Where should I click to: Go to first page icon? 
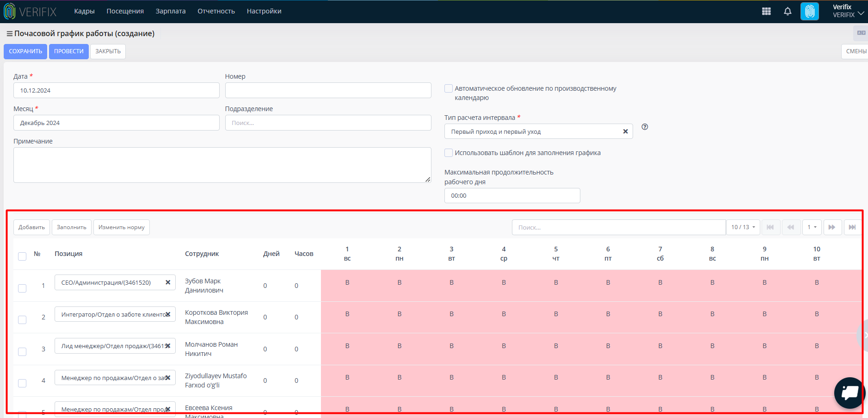coord(770,227)
